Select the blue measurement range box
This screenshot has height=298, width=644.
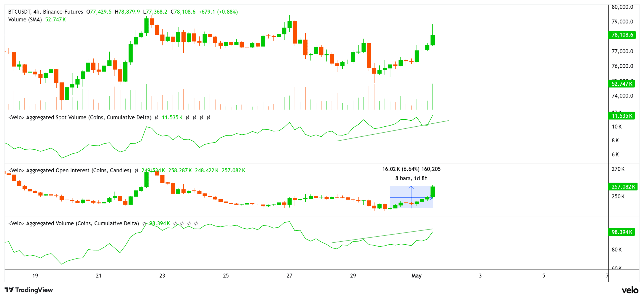tap(411, 197)
